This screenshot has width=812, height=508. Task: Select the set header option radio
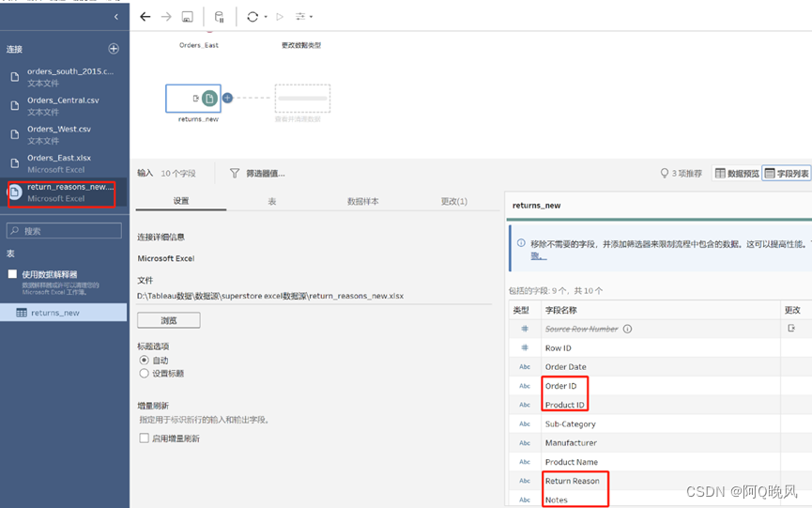(x=144, y=374)
